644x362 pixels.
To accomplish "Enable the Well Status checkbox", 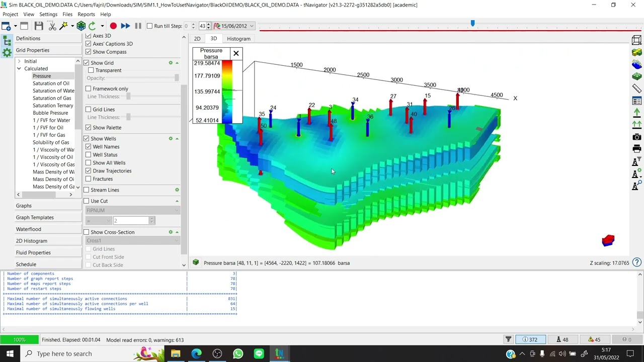I will point(89,155).
